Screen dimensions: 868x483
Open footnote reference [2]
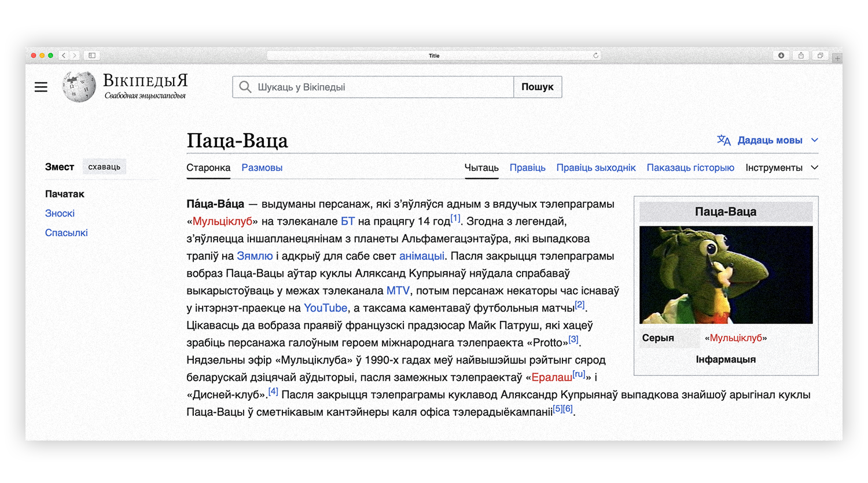(x=580, y=305)
